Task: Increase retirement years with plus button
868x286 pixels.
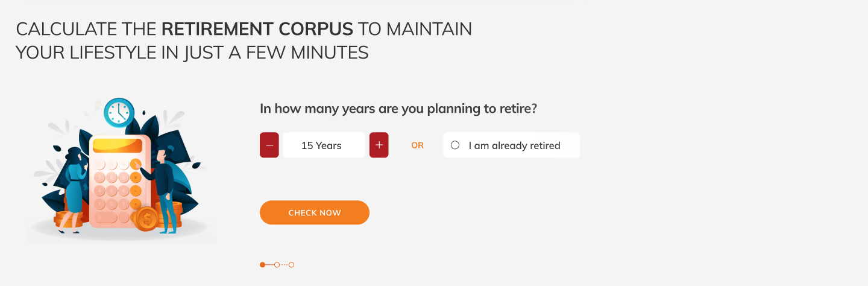Action: pyautogui.click(x=379, y=145)
